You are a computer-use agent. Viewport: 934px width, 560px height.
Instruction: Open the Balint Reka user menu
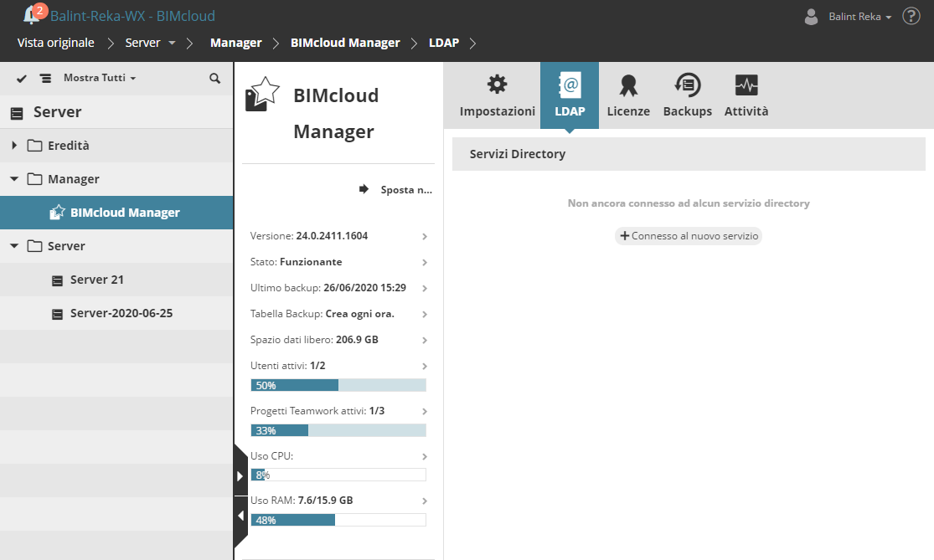(x=859, y=17)
